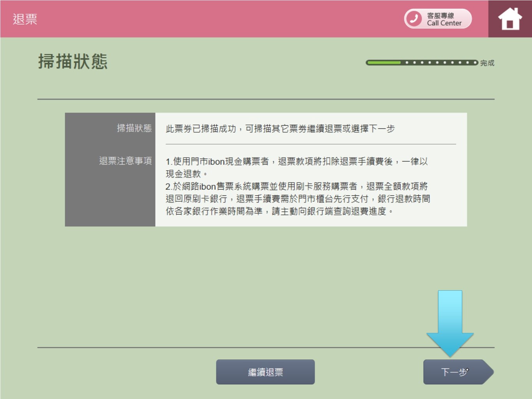Click the divider line inside the info panel
This screenshot has width=532, height=399.
(311, 144)
